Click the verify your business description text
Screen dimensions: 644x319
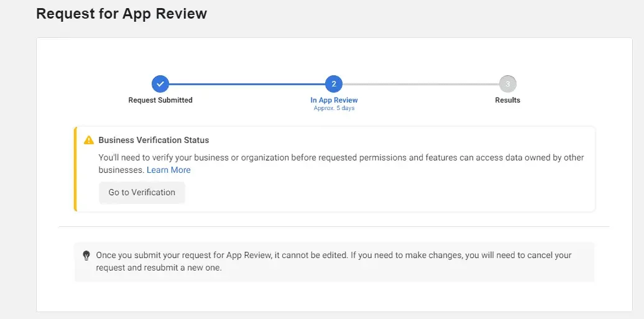click(341, 164)
